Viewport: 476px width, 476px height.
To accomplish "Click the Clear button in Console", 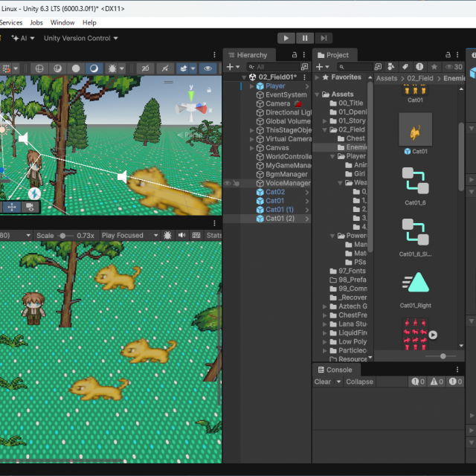I will (x=323, y=382).
